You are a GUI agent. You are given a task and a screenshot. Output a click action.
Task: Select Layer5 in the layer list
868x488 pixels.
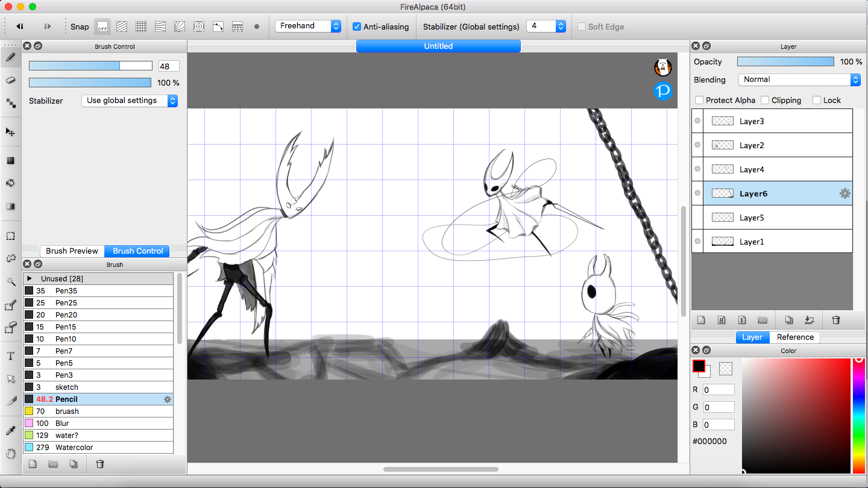(772, 217)
